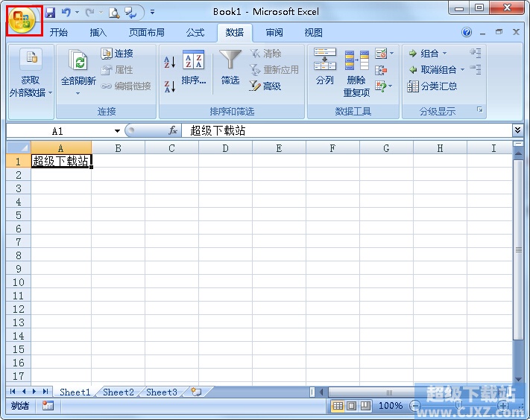Open Excel Help question mark

point(467,33)
